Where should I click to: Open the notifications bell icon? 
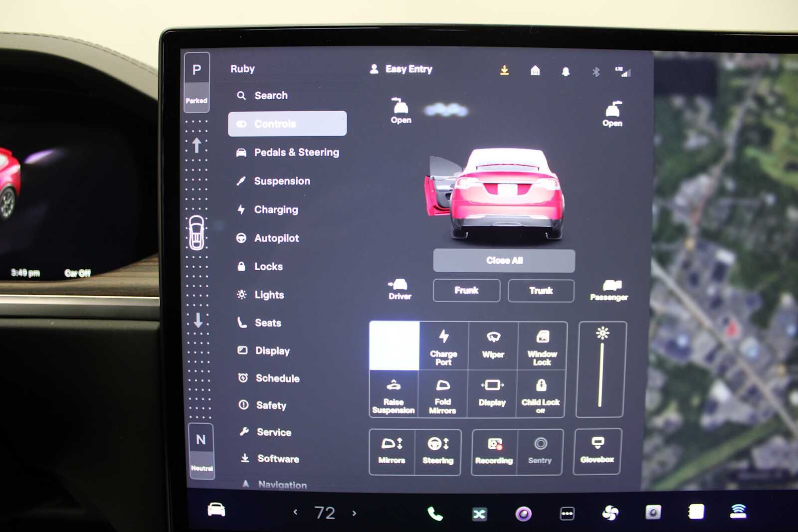tap(566, 72)
